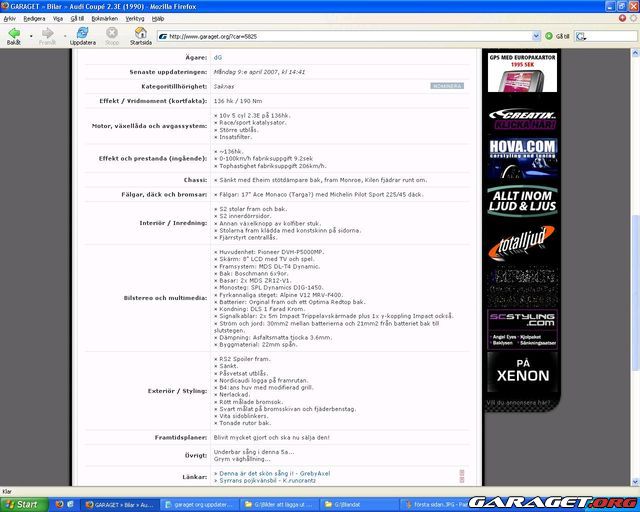
Task: Go home with the Startsida icon
Action: (x=141, y=32)
